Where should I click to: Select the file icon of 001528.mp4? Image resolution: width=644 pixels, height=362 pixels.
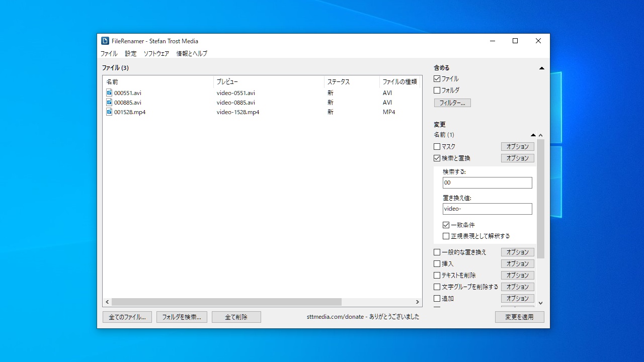[x=109, y=112]
